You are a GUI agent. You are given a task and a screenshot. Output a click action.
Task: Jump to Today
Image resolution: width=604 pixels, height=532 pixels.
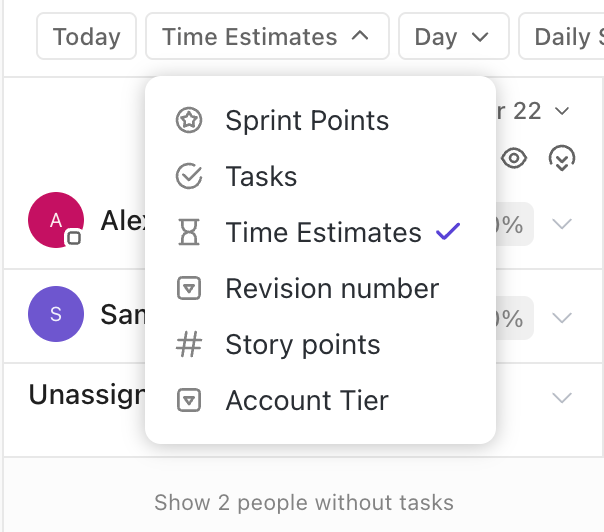(86, 37)
